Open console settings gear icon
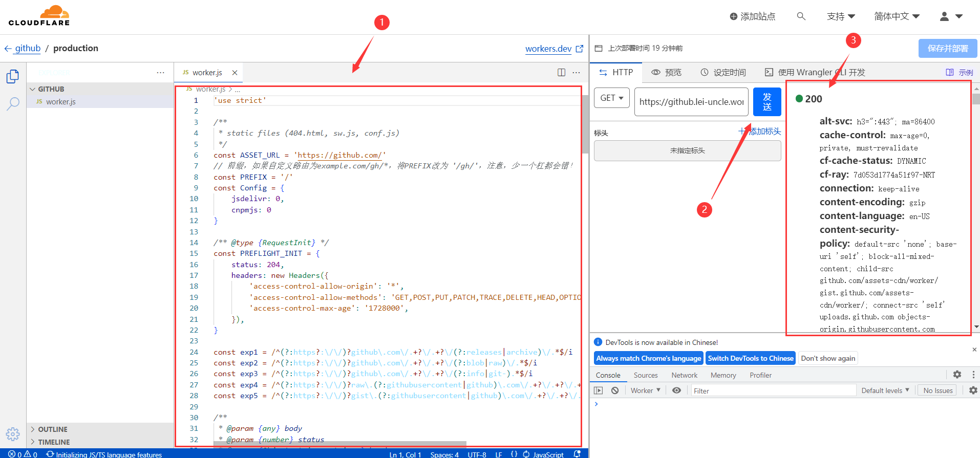This screenshot has width=980, height=458. point(973,390)
